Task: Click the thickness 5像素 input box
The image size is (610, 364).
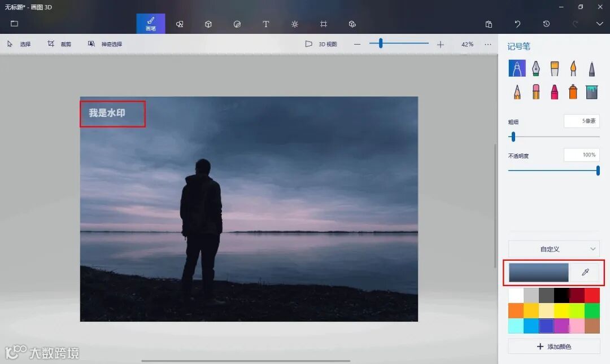Action: (x=582, y=121)
